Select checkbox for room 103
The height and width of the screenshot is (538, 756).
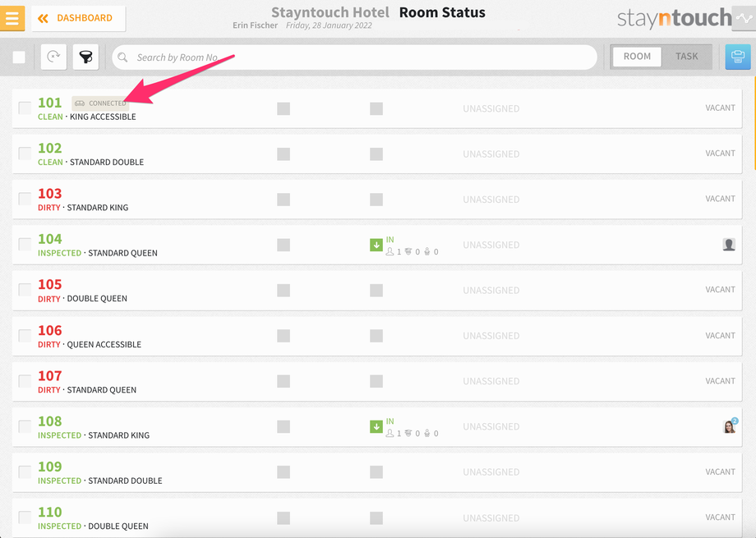click(25, 199)
